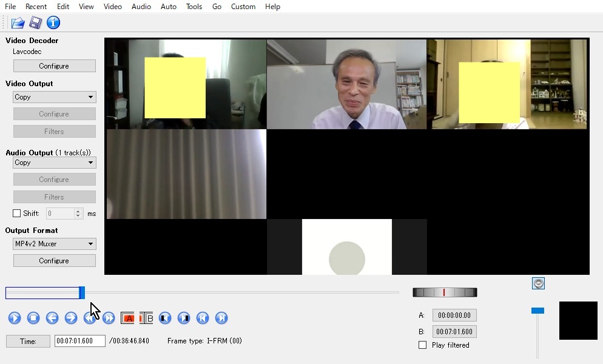Click the Video Output Configure button
This screenshot has width=603, height=364.
[x=54, y=114]
